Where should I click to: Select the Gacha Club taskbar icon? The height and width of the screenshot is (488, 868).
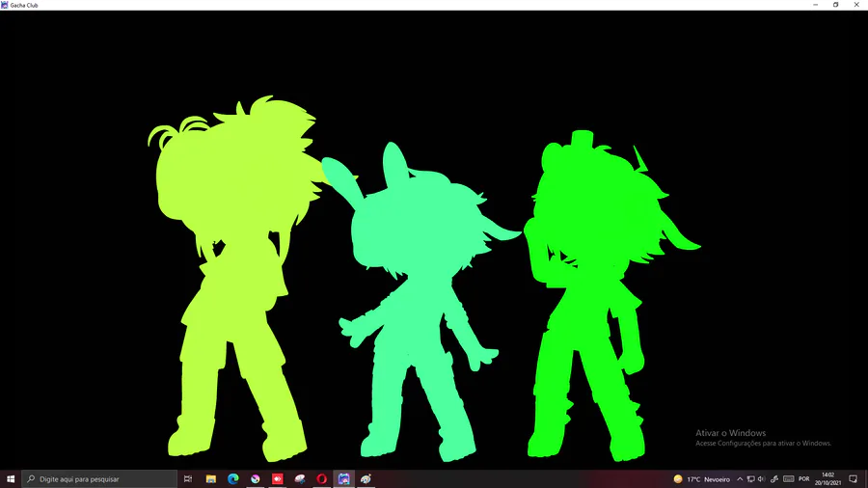343,479
